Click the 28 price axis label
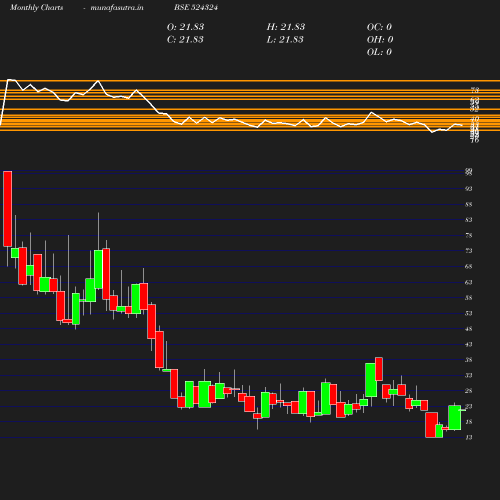 469,391
